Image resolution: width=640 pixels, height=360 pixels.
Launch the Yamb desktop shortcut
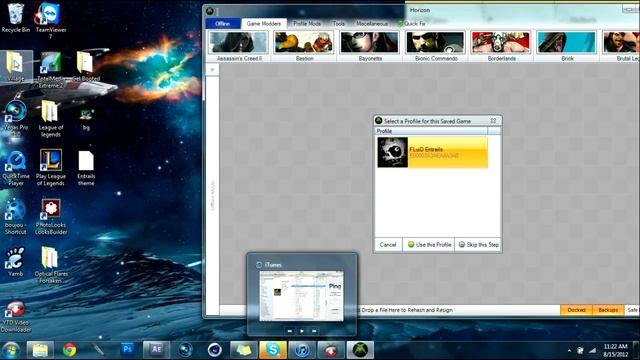16,262
